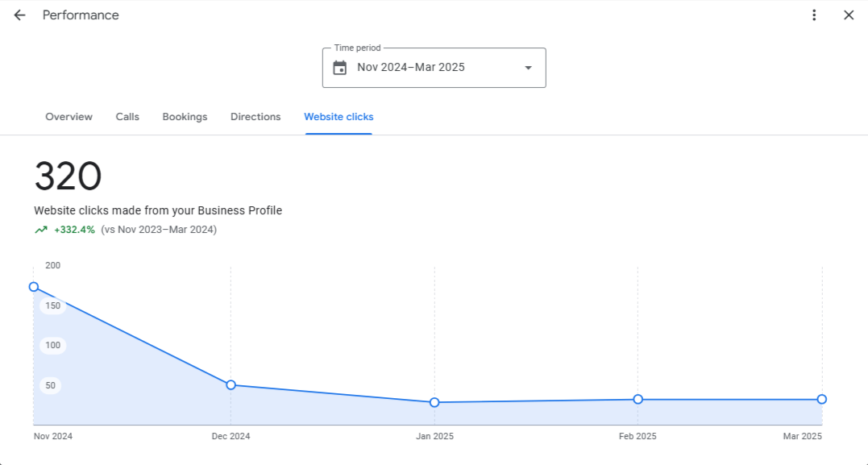Switch to the Overview tab
The height and width of the screenshot is (465, 868).
pos(69,117)
